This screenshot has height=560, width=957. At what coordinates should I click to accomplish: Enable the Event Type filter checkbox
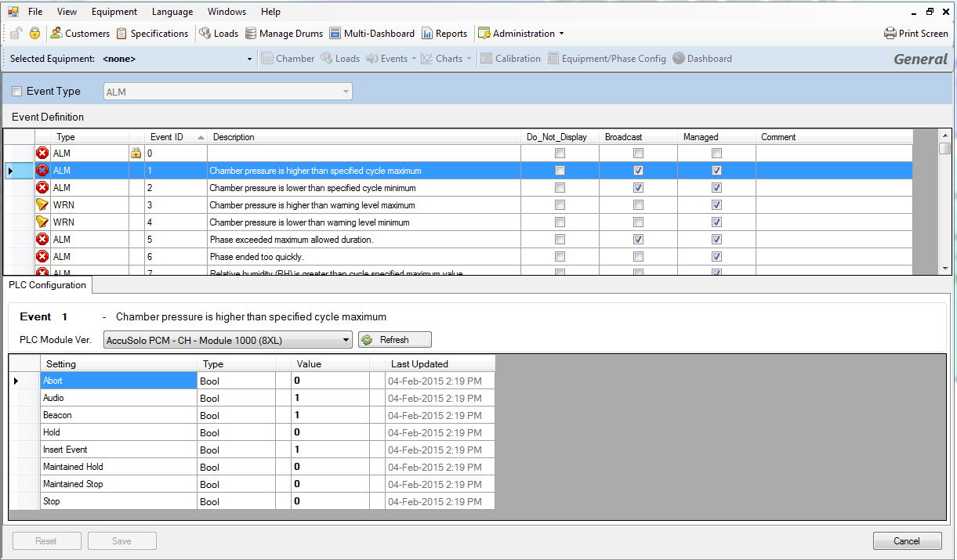(17, 92)
